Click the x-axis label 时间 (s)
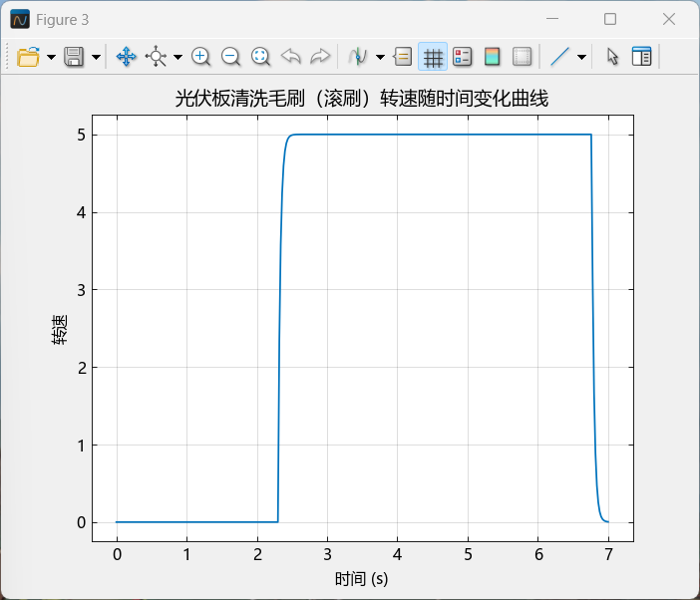The height and width of the screenshot is (600, 700). pyautogui.click(x=361, y=579)
